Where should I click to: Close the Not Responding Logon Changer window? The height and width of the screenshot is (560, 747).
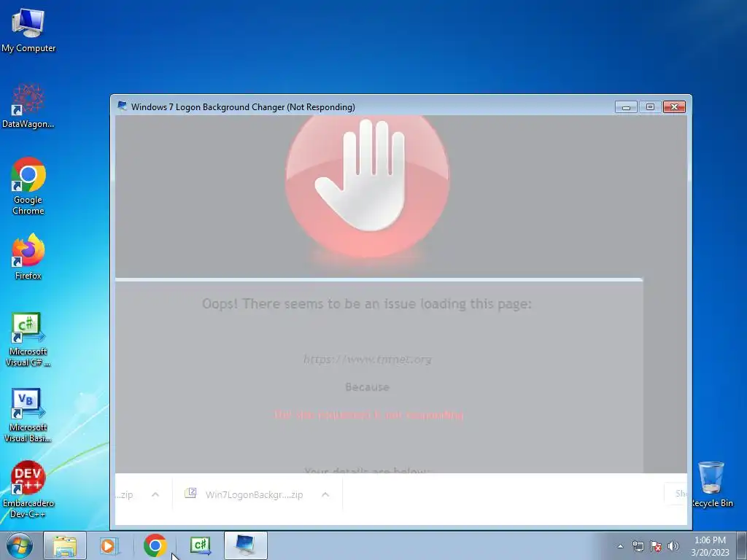pos(674,106)
